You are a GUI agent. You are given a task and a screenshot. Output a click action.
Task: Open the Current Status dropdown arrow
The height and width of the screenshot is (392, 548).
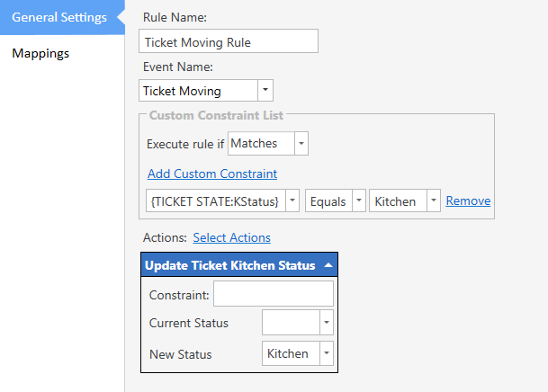pos(327,323)
